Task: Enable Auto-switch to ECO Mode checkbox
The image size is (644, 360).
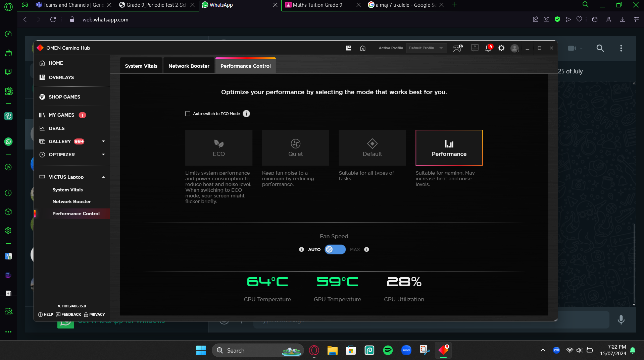Action: [x=188, y=114]
